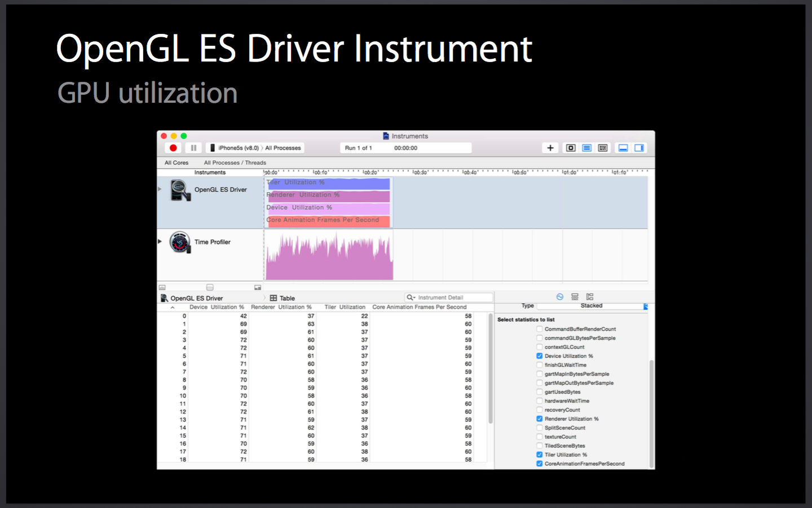This screenshot has width=812, height=508.
Task: Enable the commandGLBytesPerSample checkbox
Action: click(x=540, y=338)
